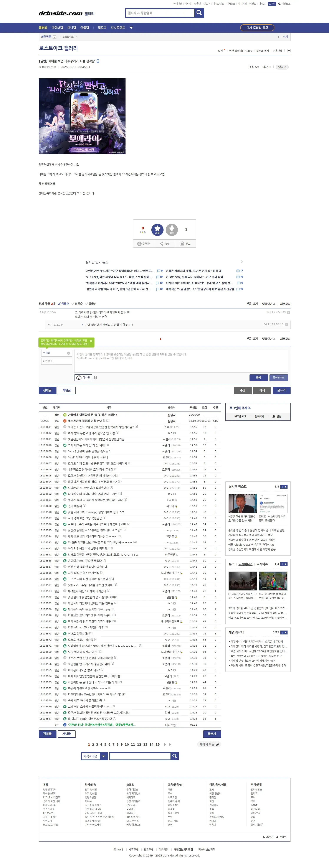Viewport: 329px width, 868px height.
Task: Click next arrow in 개념글 panel
Action: [x=286, y=632]
